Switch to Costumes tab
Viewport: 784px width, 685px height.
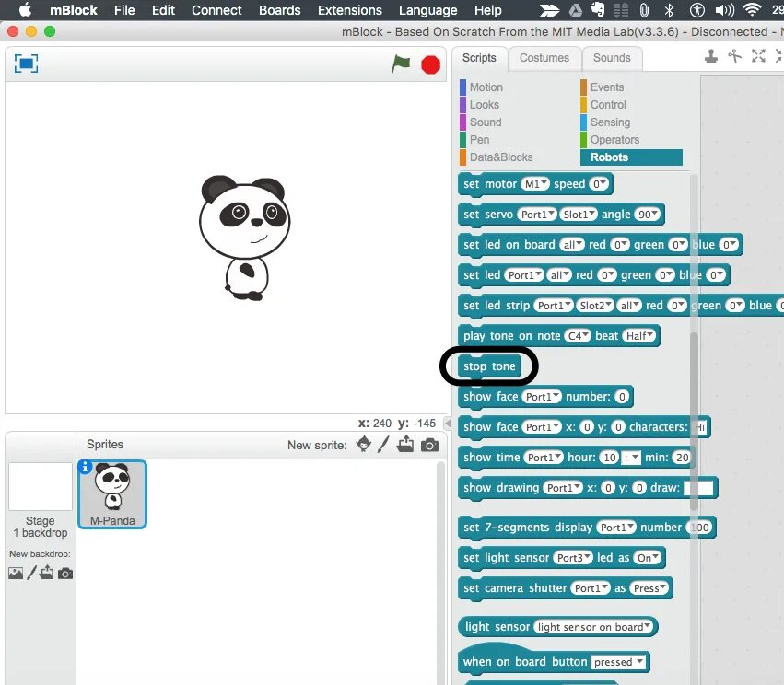tap(544, 58)
